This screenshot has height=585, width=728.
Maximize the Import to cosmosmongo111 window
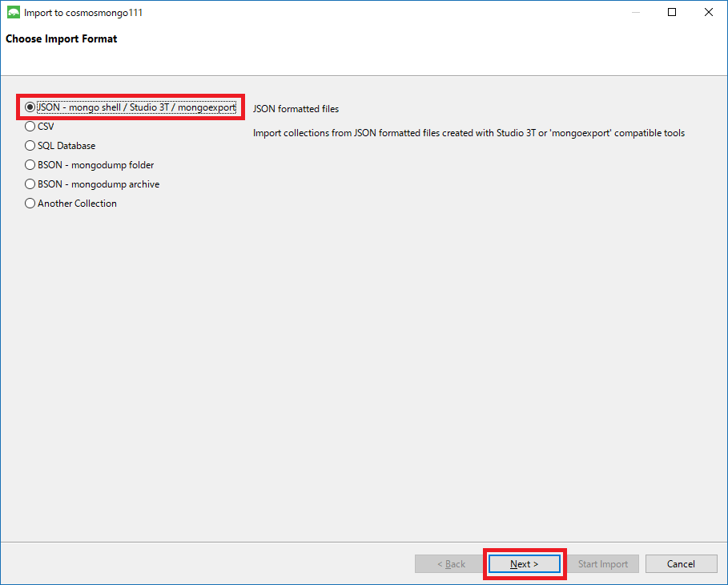(672, 12)
